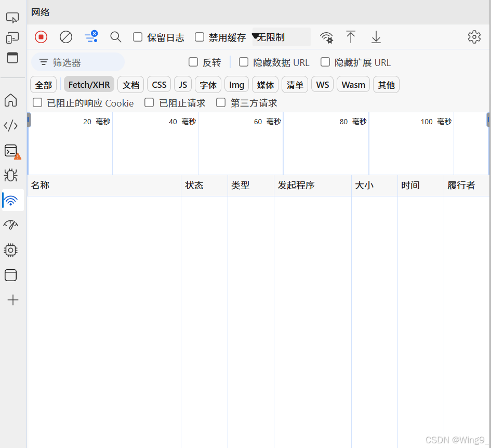Stop recording network log
The height and width of the screenshot is (448, 491).
tap(41, 37)
